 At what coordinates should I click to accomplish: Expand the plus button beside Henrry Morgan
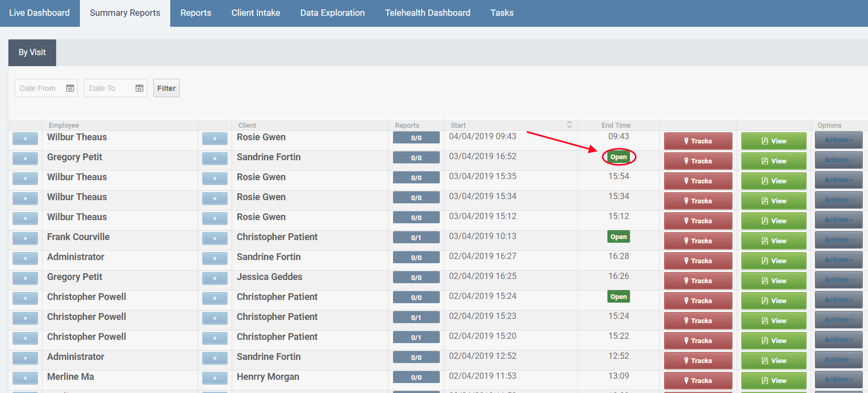click(x=215, y=378)
